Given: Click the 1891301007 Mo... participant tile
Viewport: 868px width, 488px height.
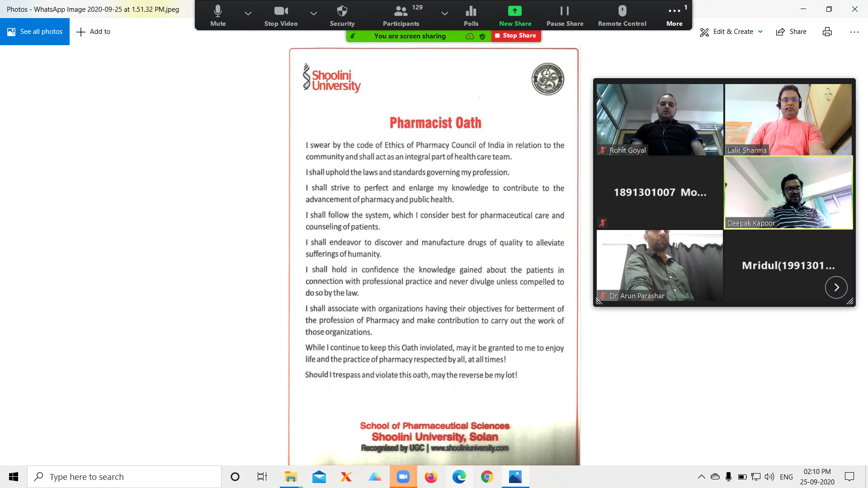Looking at the screenshot, I should (660, 192).
